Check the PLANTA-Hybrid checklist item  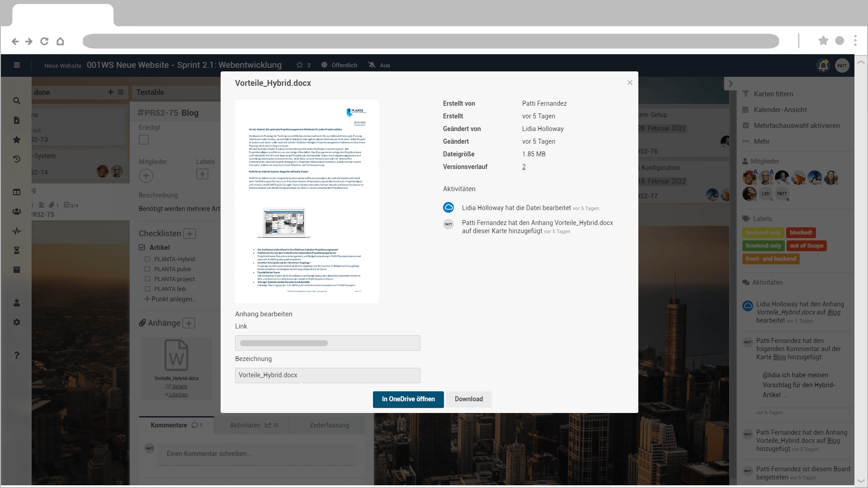click(x=147, y=259)
